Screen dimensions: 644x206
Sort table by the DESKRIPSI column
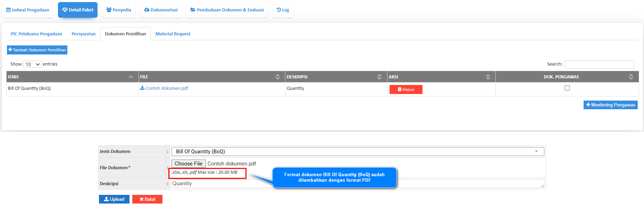379,77
